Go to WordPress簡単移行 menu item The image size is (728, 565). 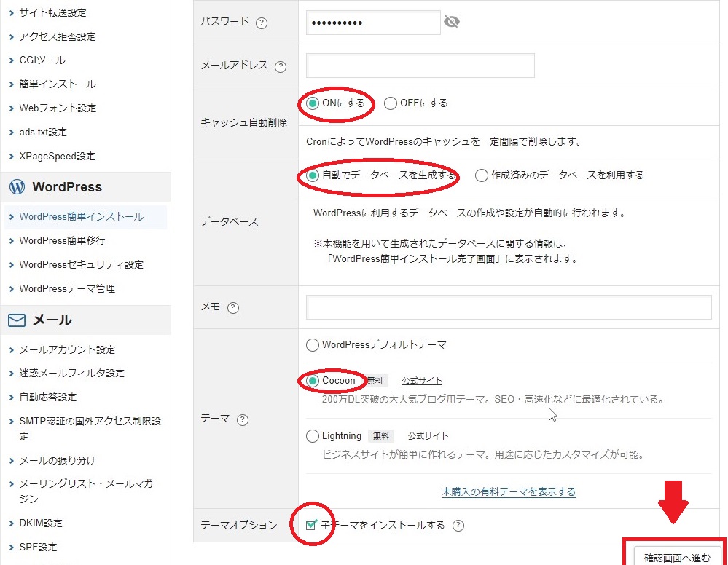[x=62, y=240]
